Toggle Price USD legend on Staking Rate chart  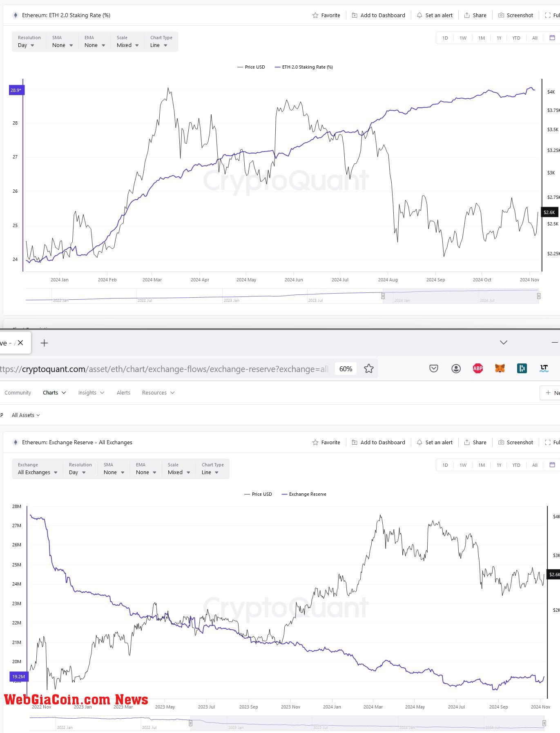click(x=251, y=67)
